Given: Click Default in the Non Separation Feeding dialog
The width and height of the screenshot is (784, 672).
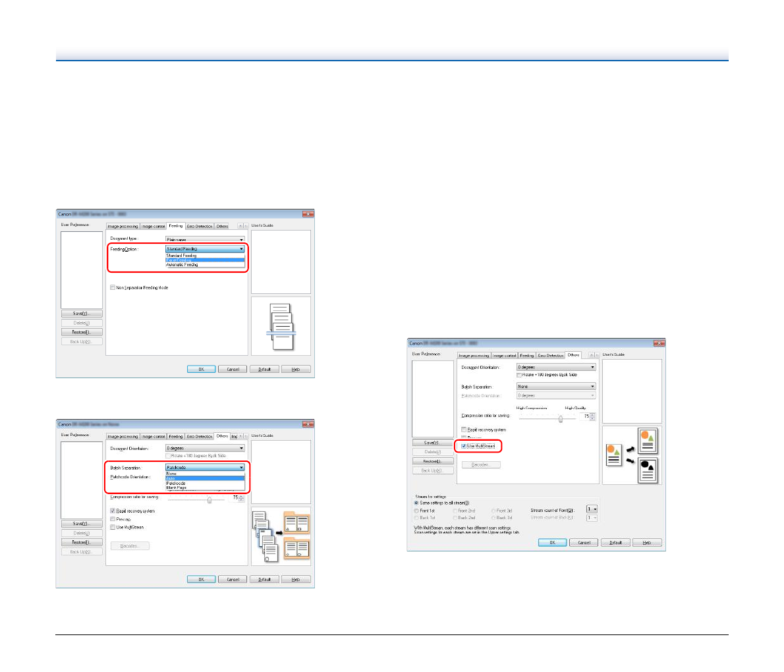Looking at the screenshot, I should (x=264, y=370).
